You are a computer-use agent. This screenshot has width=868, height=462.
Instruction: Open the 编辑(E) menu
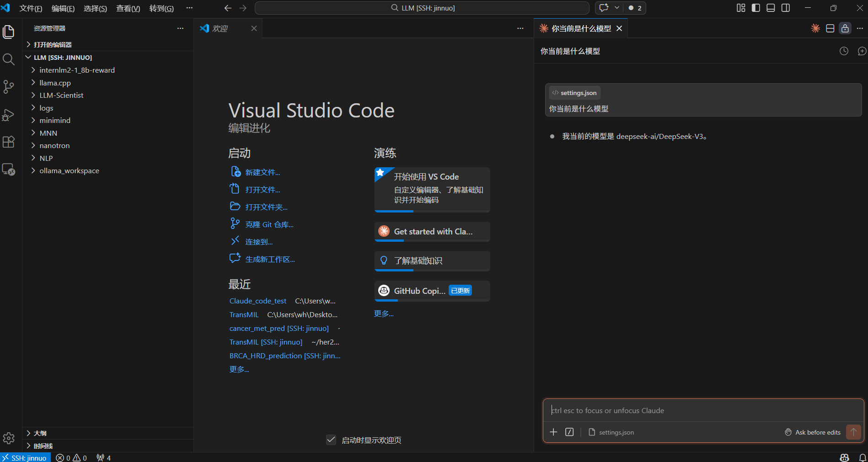[x=63, y=8]
